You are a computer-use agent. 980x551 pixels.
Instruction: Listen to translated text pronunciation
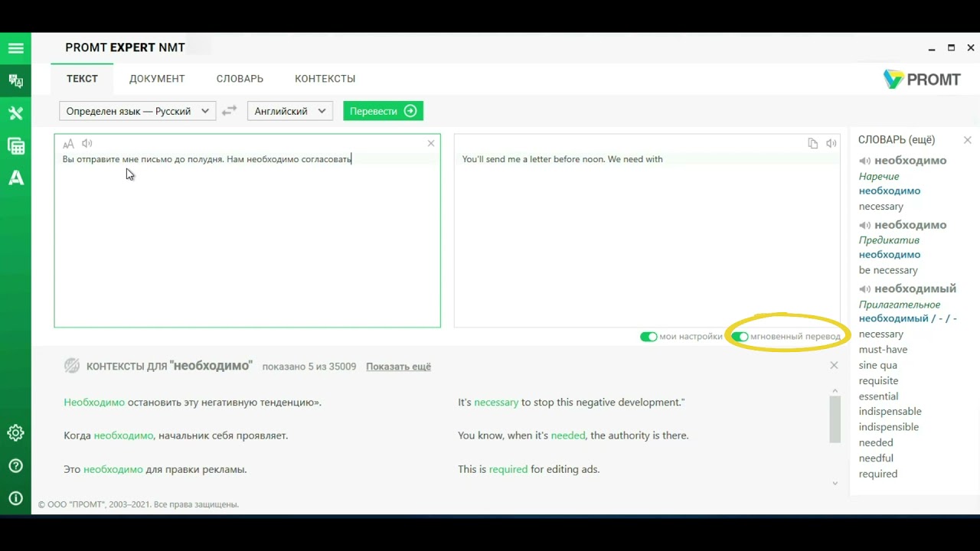tap(831, 143)
